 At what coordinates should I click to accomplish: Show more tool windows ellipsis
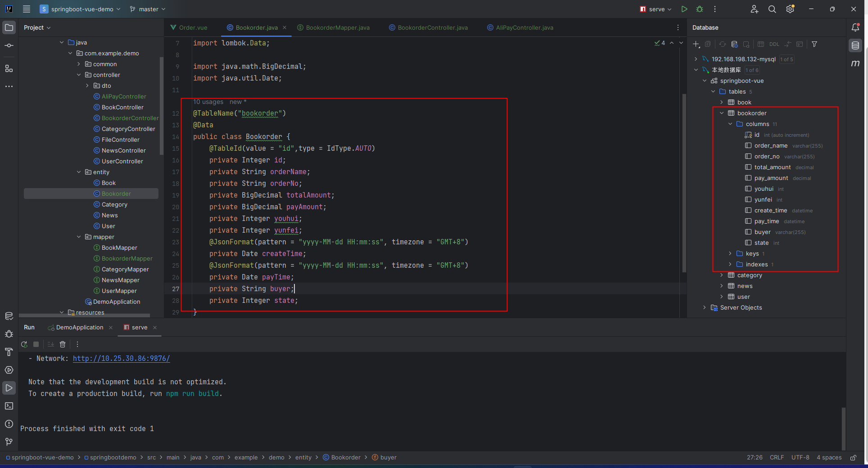coord(9,86)
